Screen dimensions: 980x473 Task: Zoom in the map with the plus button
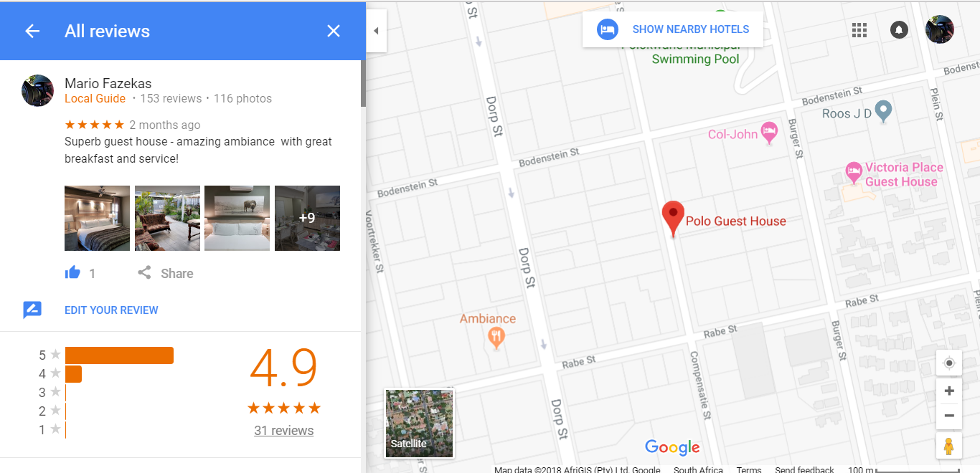click(x=949, y=391)
